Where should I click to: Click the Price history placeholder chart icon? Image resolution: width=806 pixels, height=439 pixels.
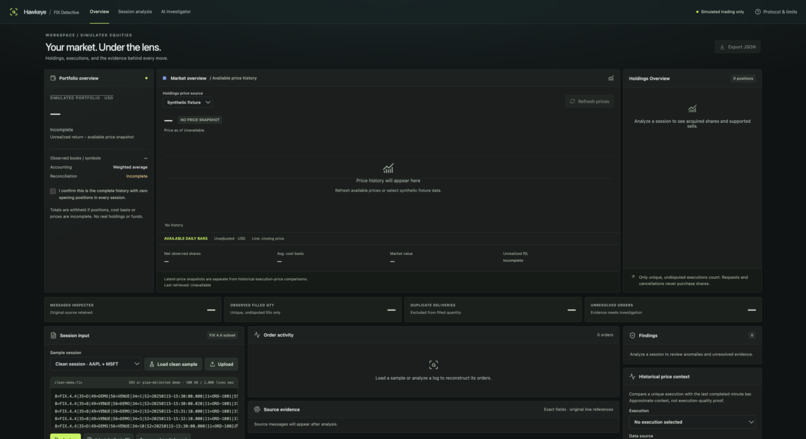(x=388, y=168)
